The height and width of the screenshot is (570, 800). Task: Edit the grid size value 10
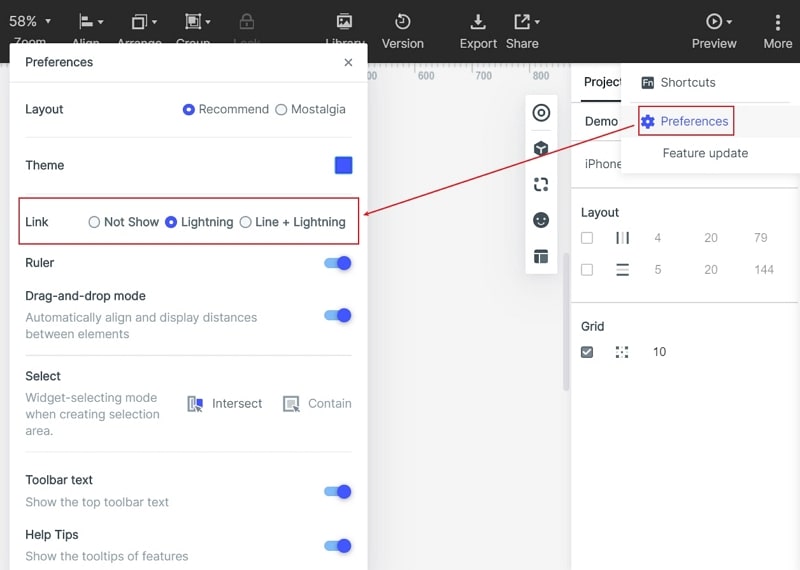pyautogui.click(x=659, y=352)
